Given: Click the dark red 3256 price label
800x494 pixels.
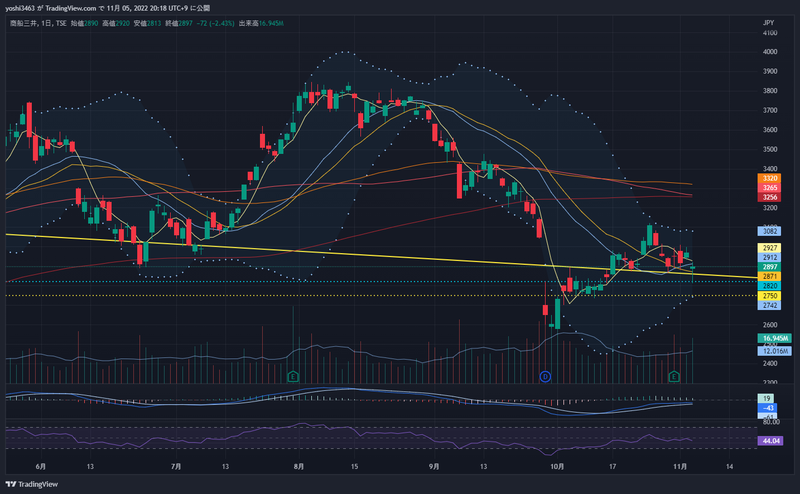Looking at the screenshot, I should (x=769, y=197).
